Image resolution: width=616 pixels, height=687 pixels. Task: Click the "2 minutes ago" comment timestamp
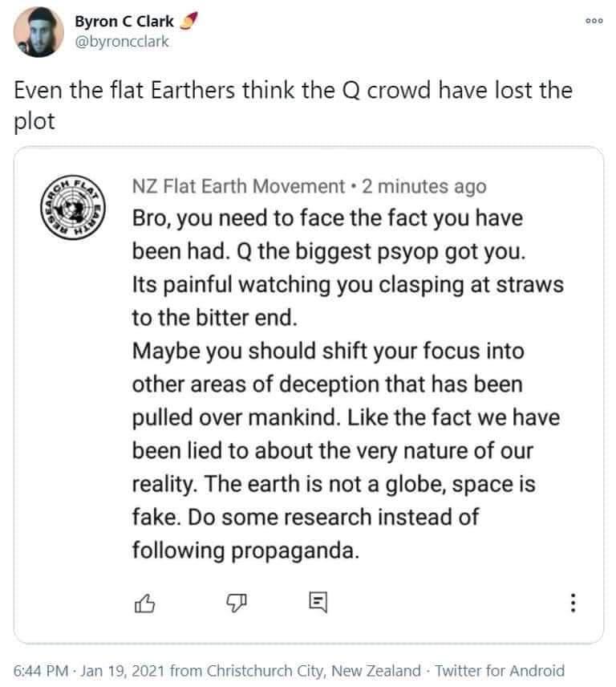click(423, 186)
